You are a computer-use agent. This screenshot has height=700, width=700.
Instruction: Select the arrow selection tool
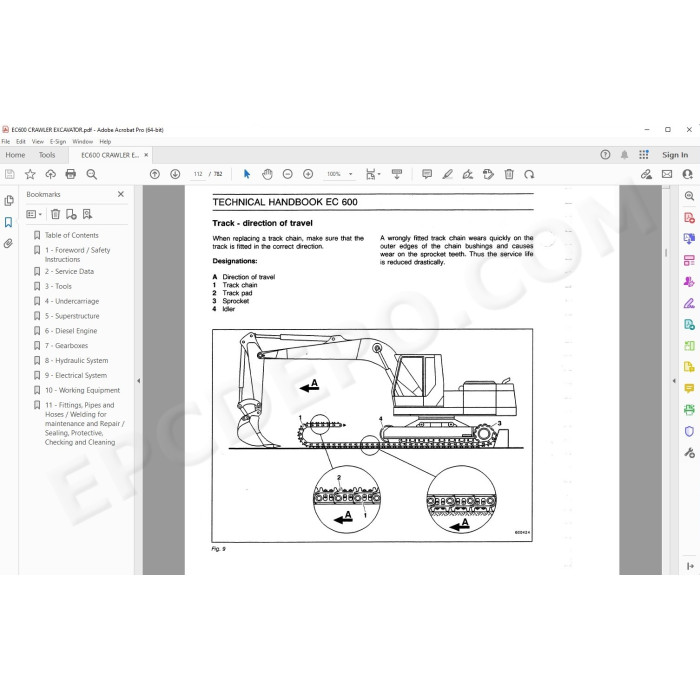click(247, 174)
